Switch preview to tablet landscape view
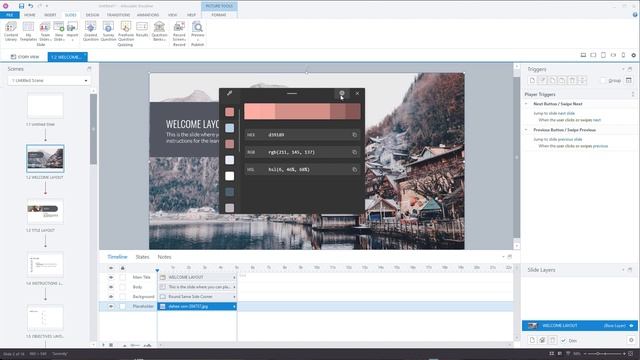This screenshot has width=640, height=360. pos(593,55)
